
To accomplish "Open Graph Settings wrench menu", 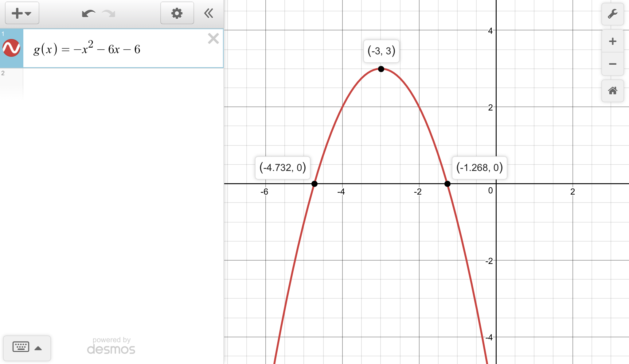I will [612, 14].
